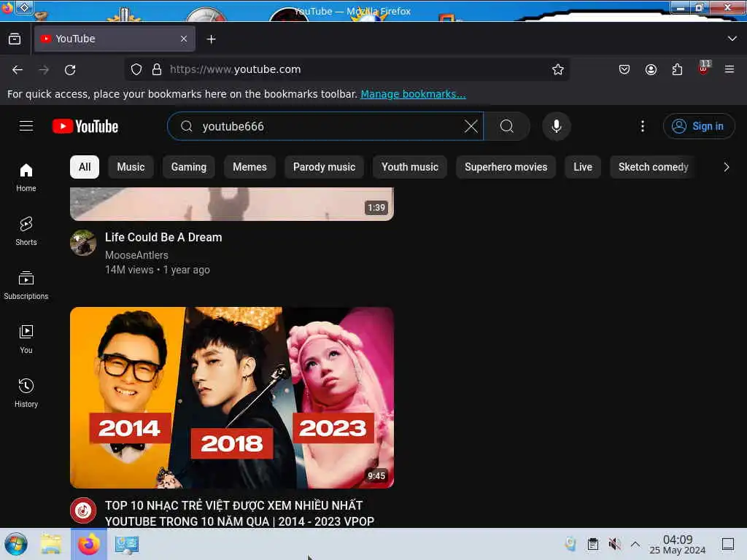747x560 pixels.
Task: Open Life Could Be A Dream video title
Action: 163,237
